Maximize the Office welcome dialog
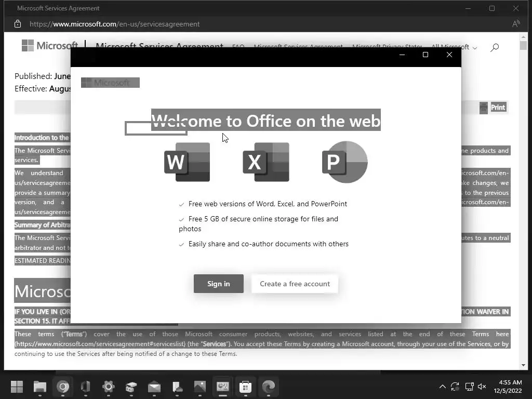This screenshot has width=532, height=399. tap(425, 55)
